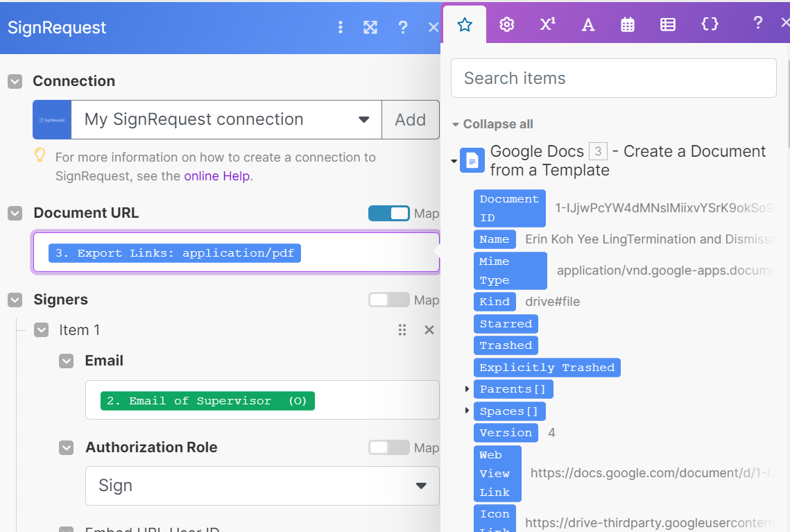The height and width of the screenshot is (532, 790).
Task: Select the Web View Link variable
Action: point(497,474)
